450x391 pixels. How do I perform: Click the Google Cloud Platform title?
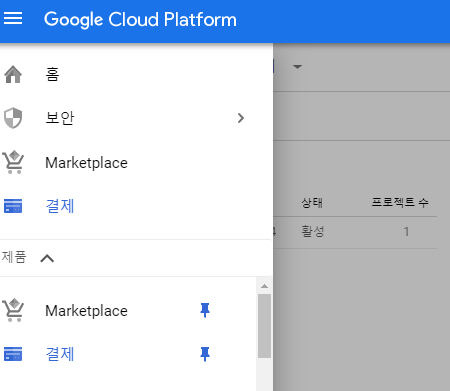pyautogui.click(x=140, y=19)
